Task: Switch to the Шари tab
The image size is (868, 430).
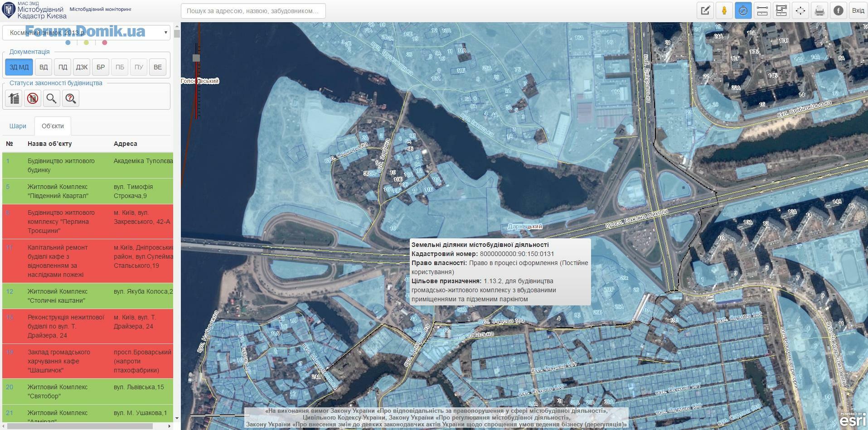Action: pos(18,126)
